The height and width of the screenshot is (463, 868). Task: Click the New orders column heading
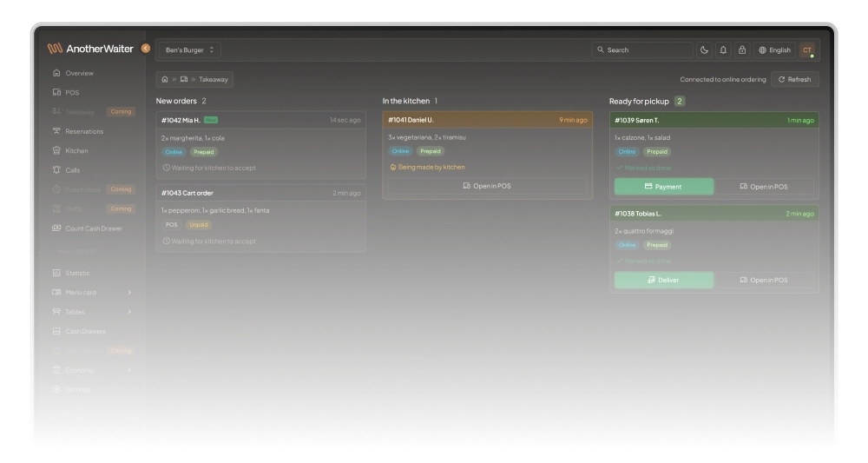coord(176,101)
